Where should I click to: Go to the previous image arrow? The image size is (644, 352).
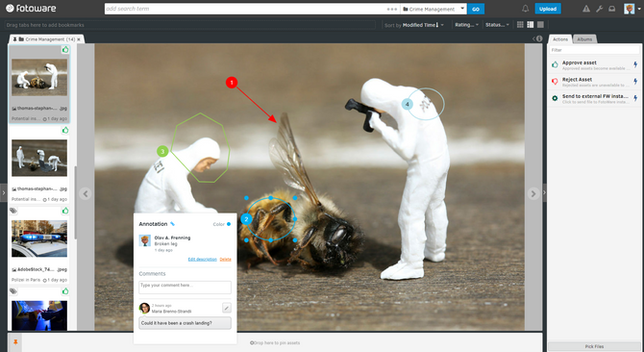[86, 193]
